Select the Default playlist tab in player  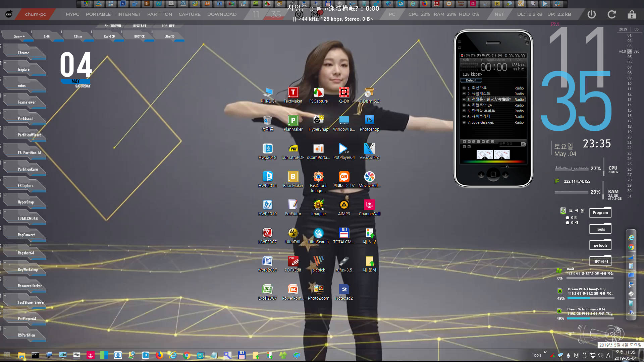[471, 80]
